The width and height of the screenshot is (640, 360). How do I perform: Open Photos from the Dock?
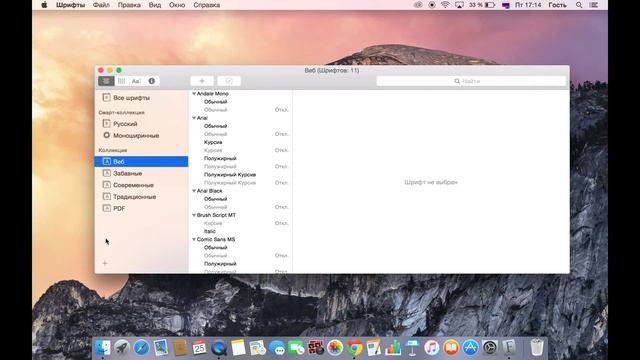[335, 348]
